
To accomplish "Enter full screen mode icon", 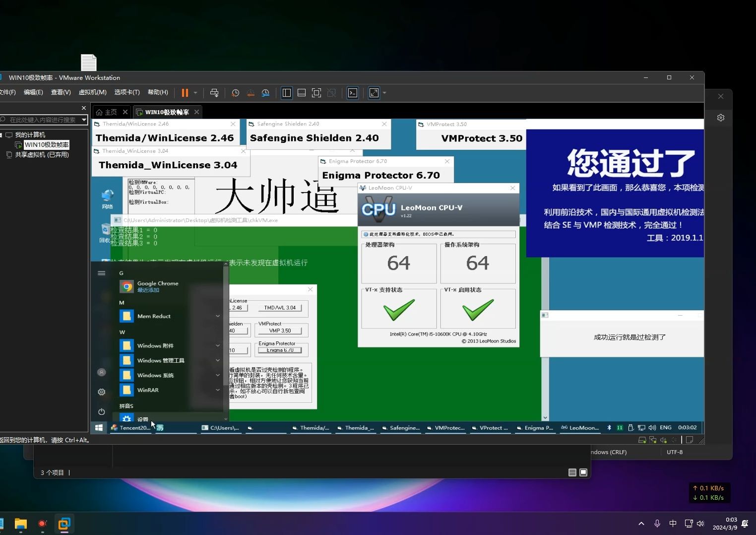I will pos(316,93).
